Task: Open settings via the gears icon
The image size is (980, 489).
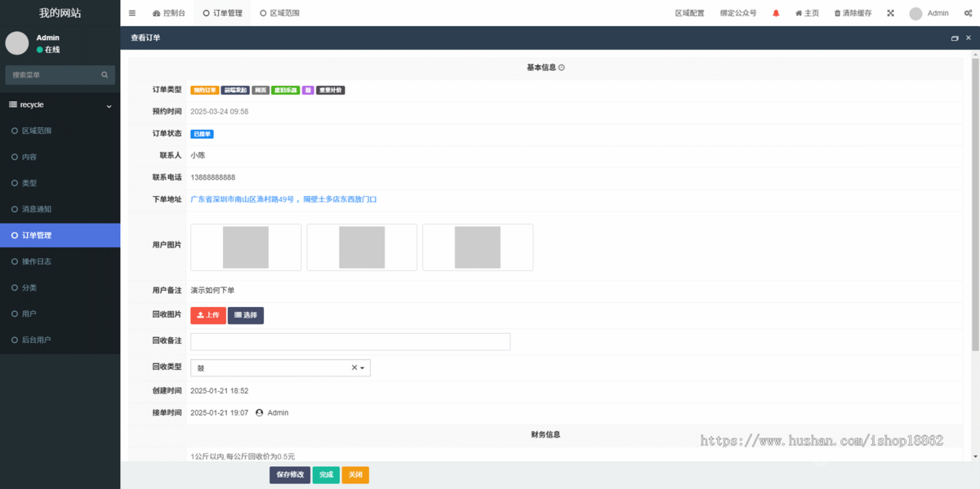Action: (968, 13)
